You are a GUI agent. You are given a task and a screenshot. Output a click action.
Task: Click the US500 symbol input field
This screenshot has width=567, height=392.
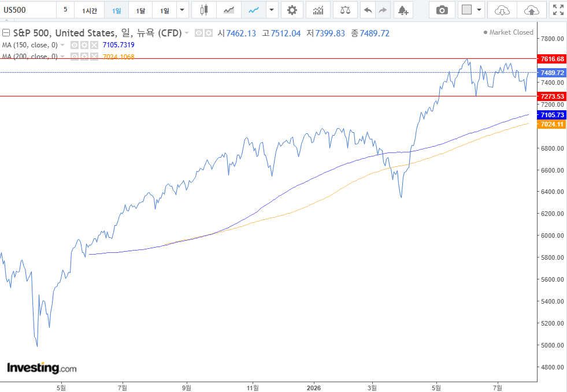[28, 10]
